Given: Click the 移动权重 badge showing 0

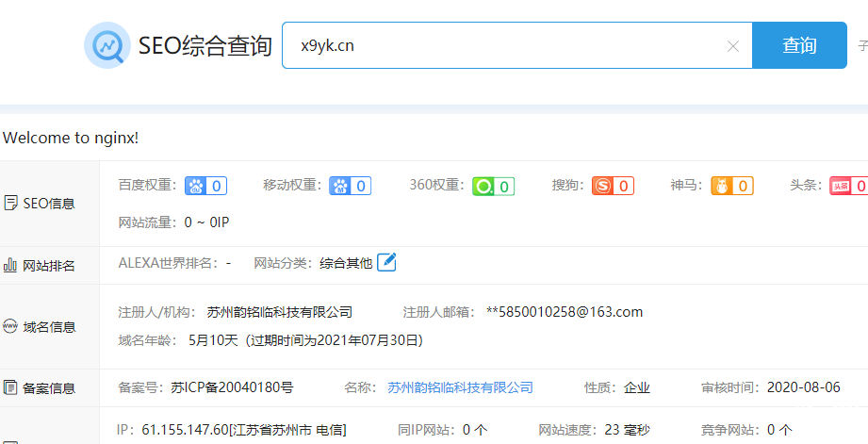Looking at the screenshot, I should (x=351, y=186).
